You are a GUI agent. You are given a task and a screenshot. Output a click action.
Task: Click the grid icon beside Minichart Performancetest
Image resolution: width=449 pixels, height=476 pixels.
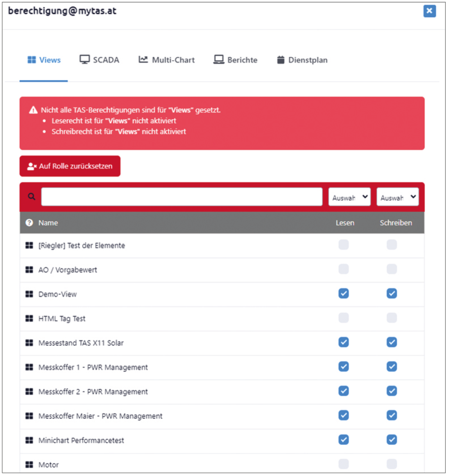pyautogui.click(x=29, y=440)
